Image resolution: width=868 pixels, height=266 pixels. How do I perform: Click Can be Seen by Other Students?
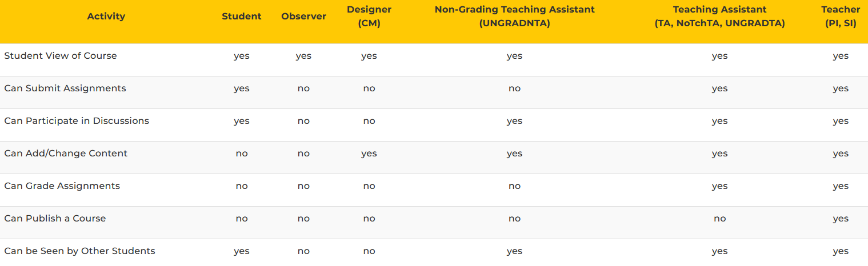[79, 251]
